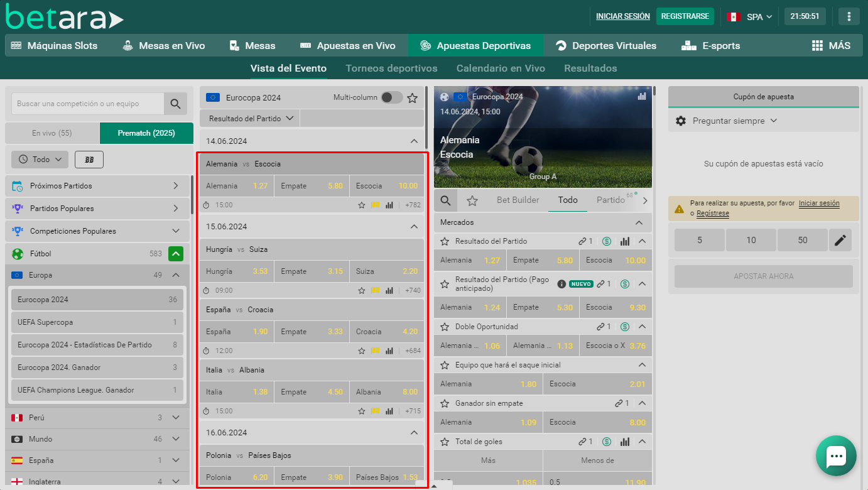Favorite the Eurocopa 2024 league star
Screen dimensions: 868x490
pos(412,97)
